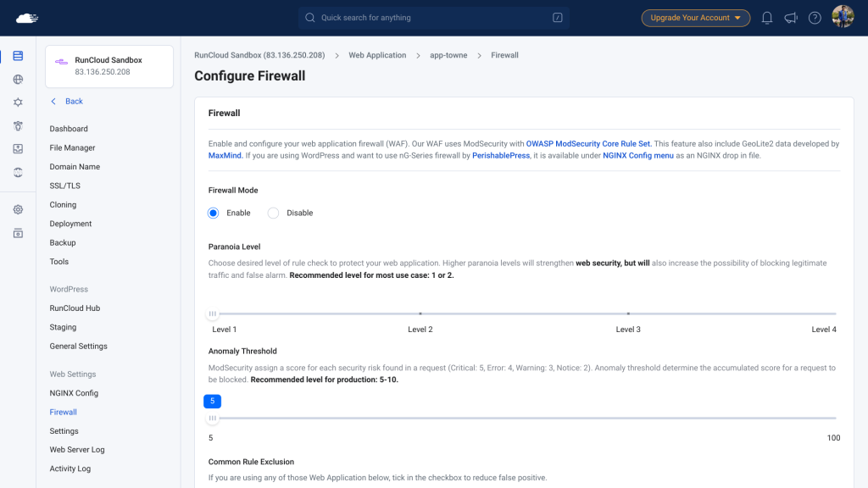Open Domain Name in the side menu
This screenshot has height=488, width=868.
point(75,167)
